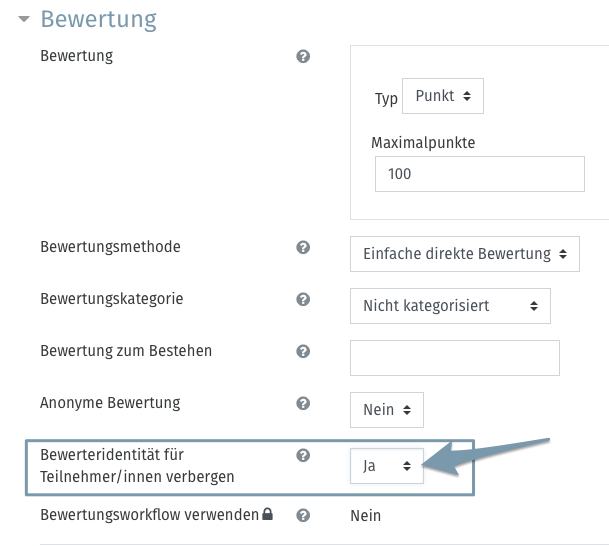Click the Bewertungsworkflow verwenden Nein value

[x=365, y=516]
